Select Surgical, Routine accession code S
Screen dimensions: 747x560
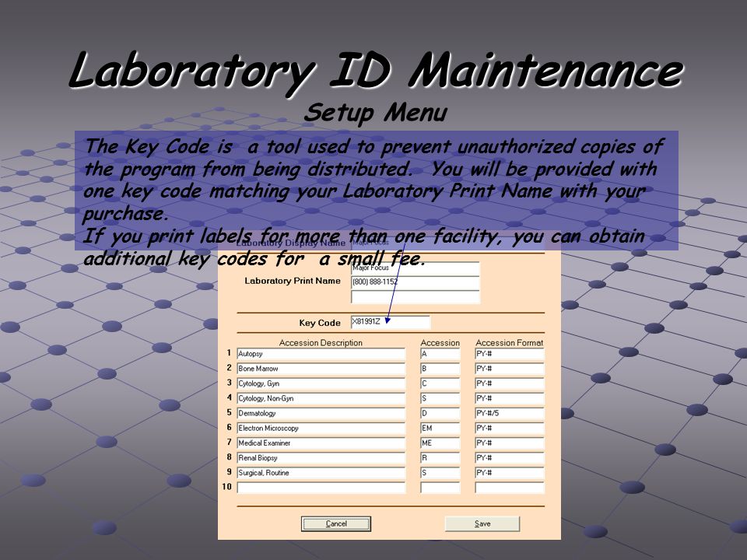pos(440,473)
